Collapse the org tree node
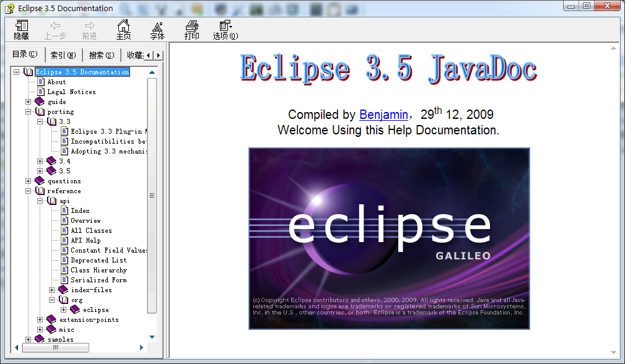 coord(52,300)
